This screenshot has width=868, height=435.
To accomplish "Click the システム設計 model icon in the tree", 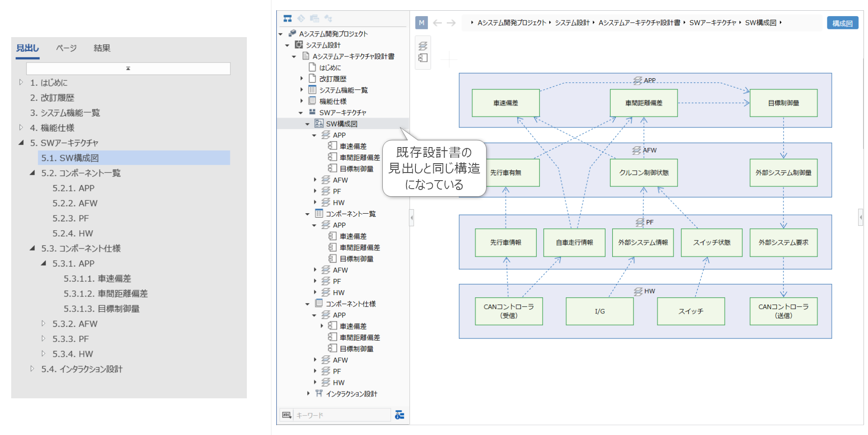I will coord(299,45).
